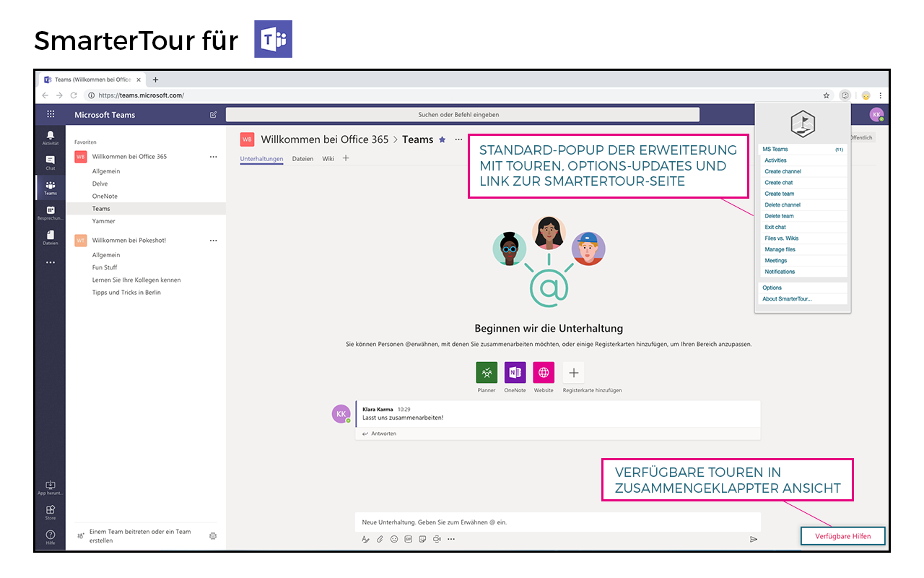Open channel options ellipsis beside Teams header

(458, 139)
